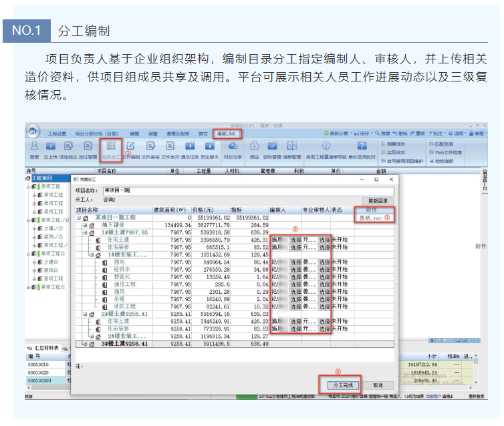The height and width of the screenshot is (426, 504).
Task: Open the 编辑 menu
Action: coord(134,134)
